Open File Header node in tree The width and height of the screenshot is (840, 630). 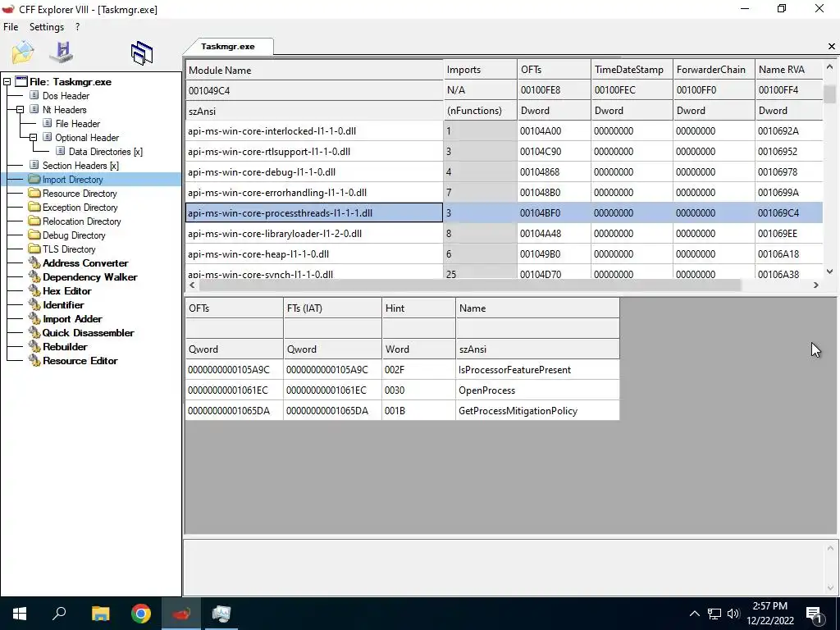pos(78,124)
